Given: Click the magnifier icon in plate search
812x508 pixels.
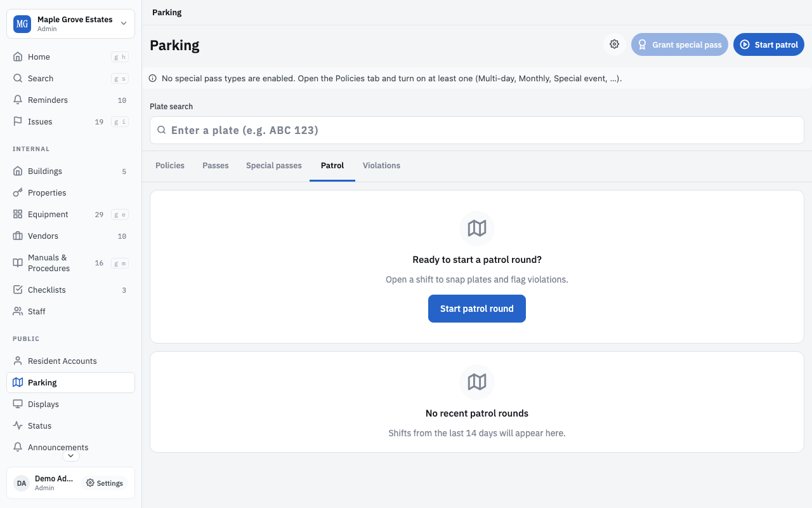Looking at the screenshot, I should tap(162, 130).
